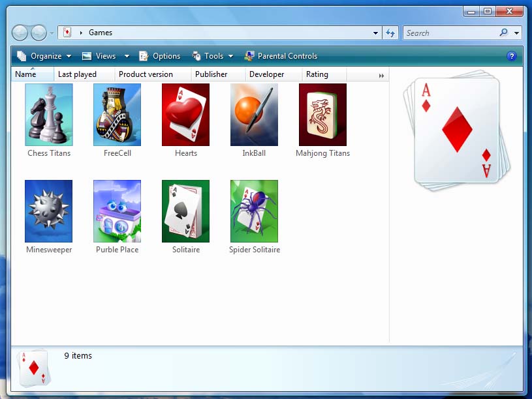
Task: Sort by the Last played column
Action: tap(84, 74)
